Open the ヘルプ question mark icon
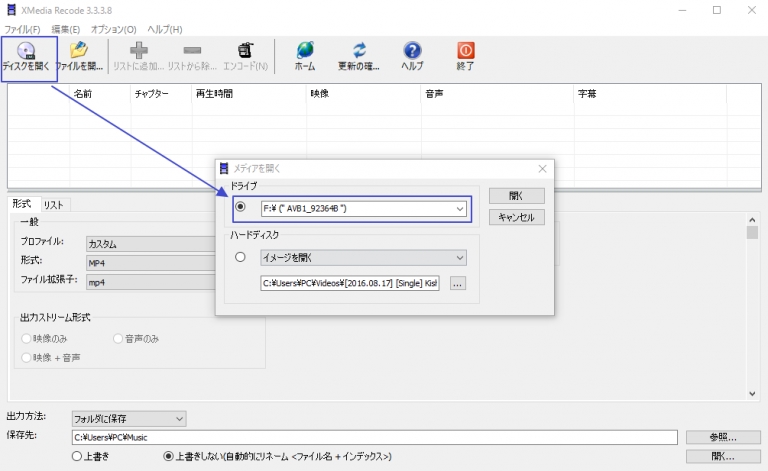Viewport: 768px width, 471px height. [x=412, y=50]
